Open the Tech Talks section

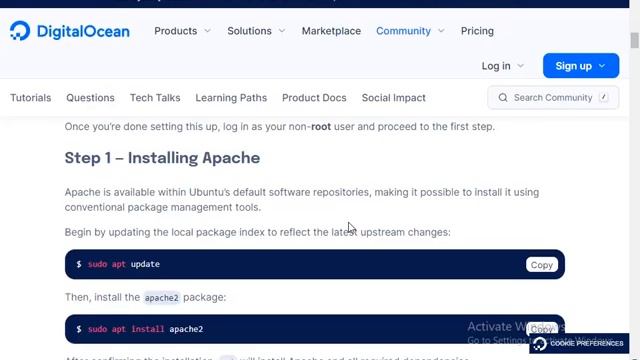point(155,98)
